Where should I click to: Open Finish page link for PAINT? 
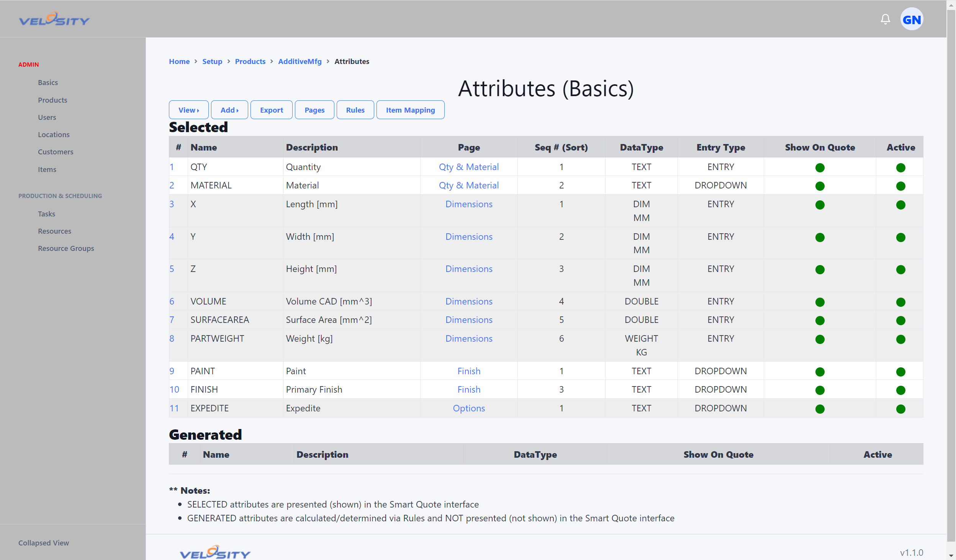[x=469, y=371]
